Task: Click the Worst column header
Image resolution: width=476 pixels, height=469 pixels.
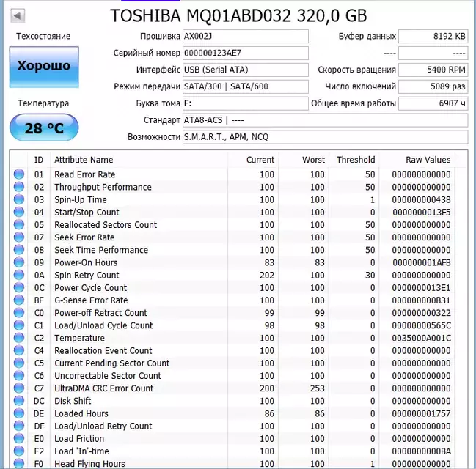Action: (x=304, y=160)
